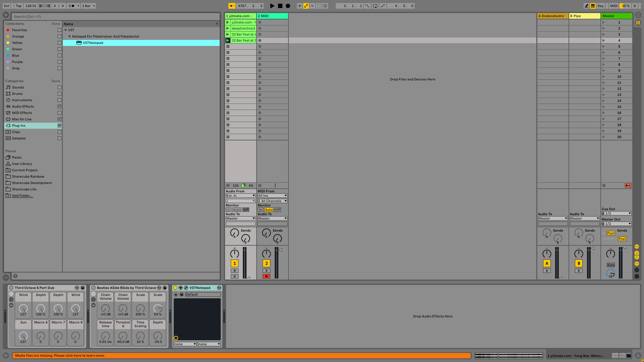
Task: Turn off the VSTNotepad device activator
Action: click(x=175, y=288)
